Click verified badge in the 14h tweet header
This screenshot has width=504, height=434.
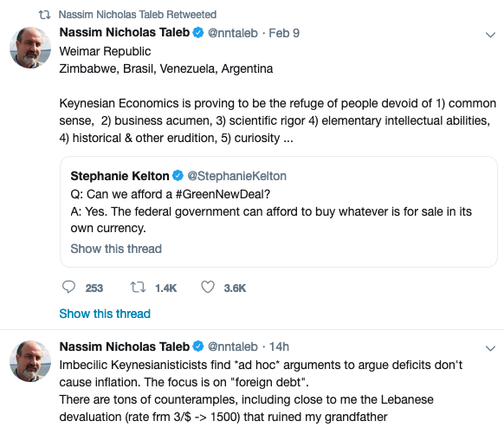tap(198, 347)
